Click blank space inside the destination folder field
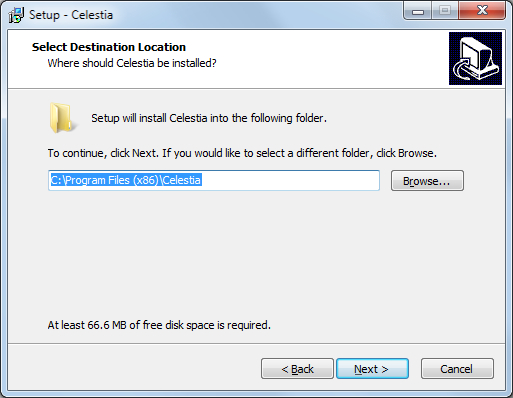The height and width of the screenshot is (398, 513). [x=290, y=180]
